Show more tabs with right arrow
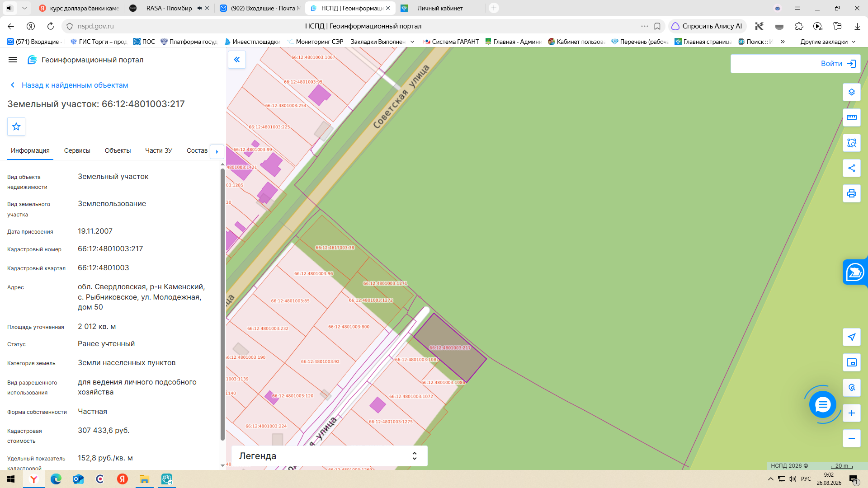The height and width of the screenshot is (488, 868). click(x=217, y=151)
